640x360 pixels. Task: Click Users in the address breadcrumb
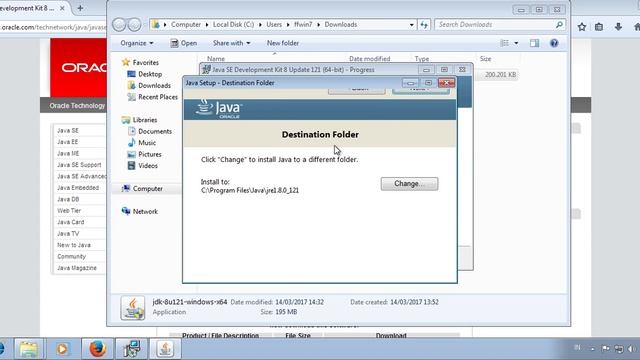pyautogui.click(x=274, y=24)
